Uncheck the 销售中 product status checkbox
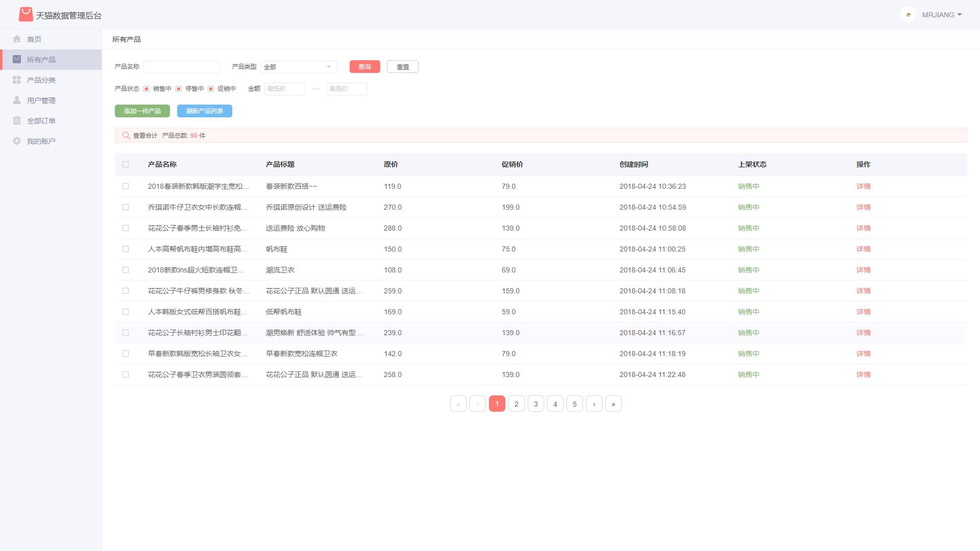Image resolution: width=980 pixels, height=551 pixels. tap(146, 89)
